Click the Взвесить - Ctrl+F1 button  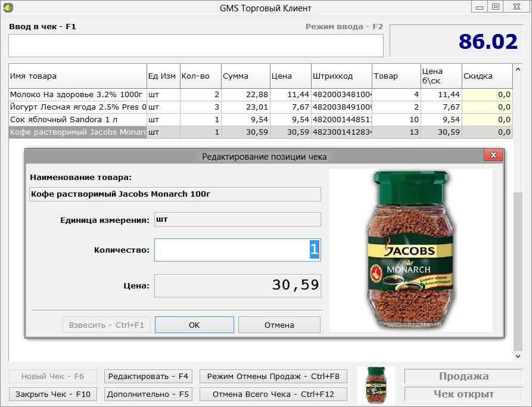107,325
